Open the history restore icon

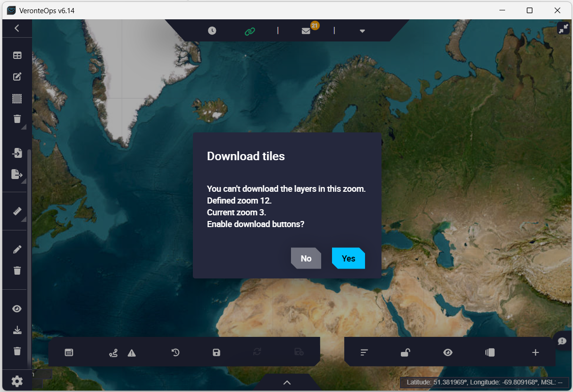tap(175, 352)
